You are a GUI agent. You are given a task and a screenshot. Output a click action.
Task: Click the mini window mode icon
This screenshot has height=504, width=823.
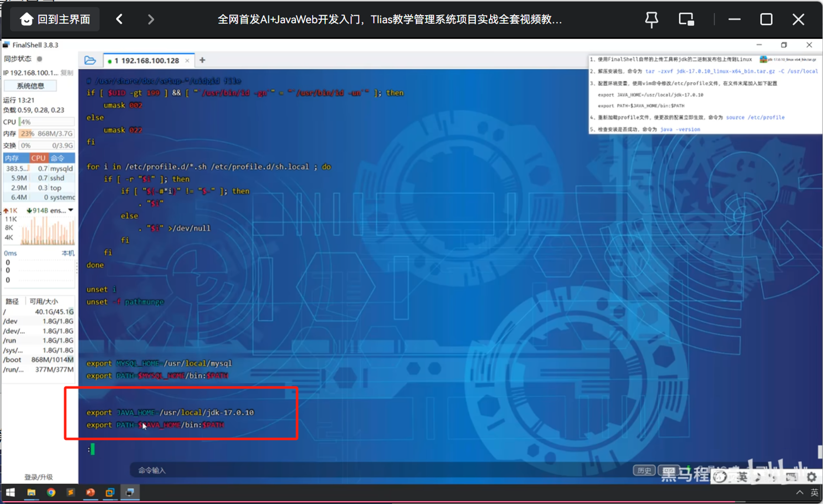point(686,20)
